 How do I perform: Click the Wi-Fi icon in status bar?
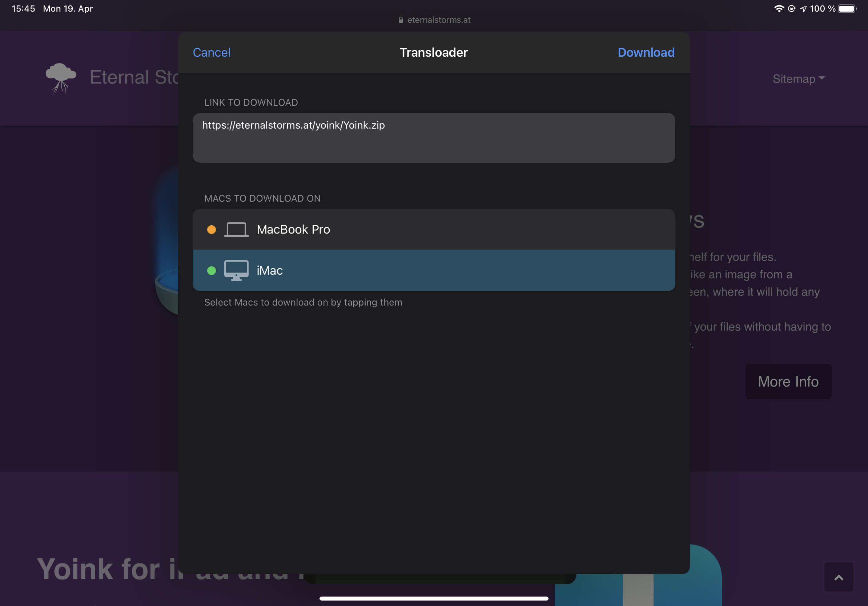click(780, 8)
